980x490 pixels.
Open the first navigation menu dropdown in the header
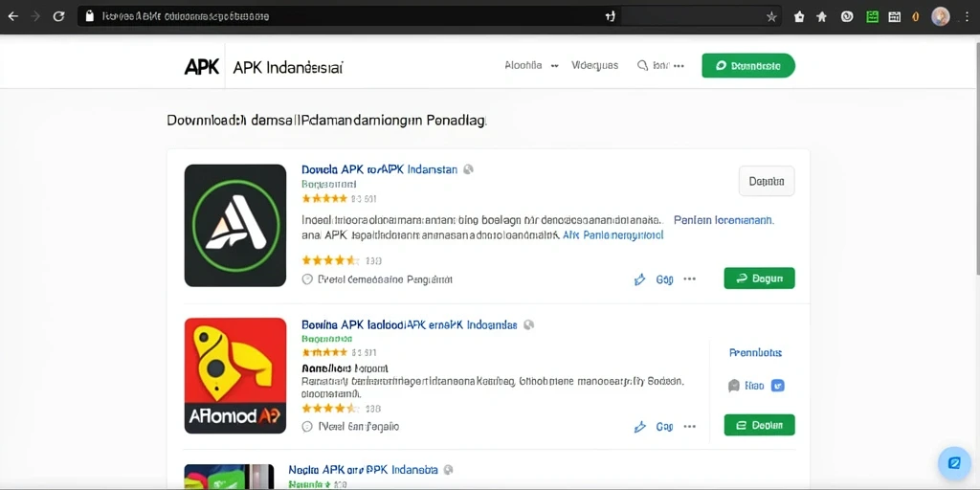pos(530,65)
